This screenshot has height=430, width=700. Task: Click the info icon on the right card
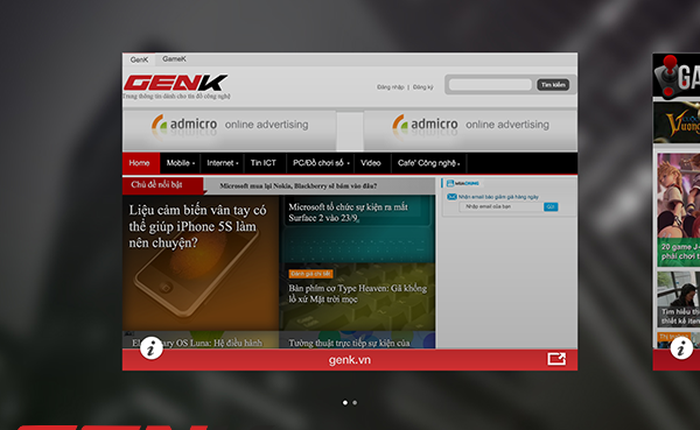(x=682, y=348)
